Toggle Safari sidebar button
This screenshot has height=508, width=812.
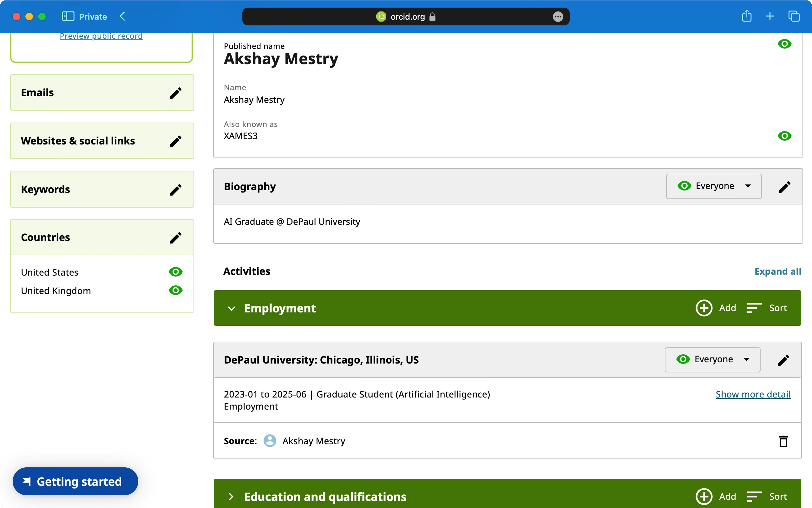[x=68, y=17]
